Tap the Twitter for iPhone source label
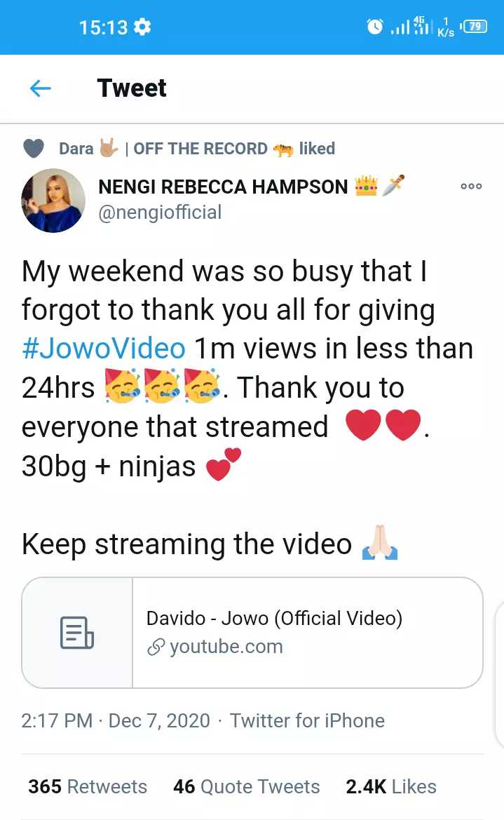Image resolution: width=504 pixels, height=820 pixels. (x=308, y=720)
